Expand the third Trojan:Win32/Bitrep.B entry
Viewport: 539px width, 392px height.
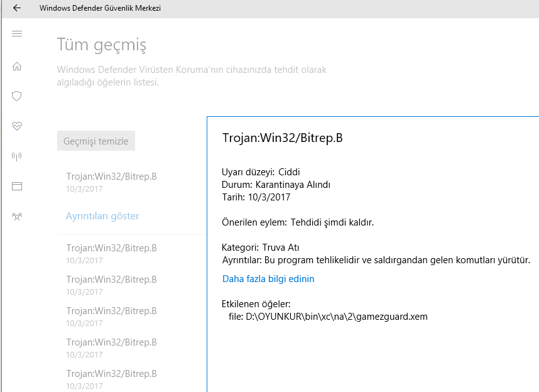[x=111, y=285]
